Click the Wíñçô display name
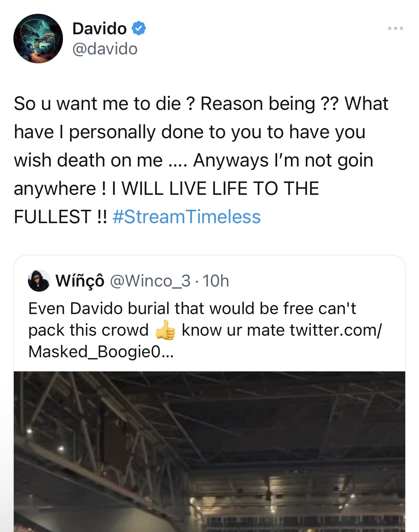419x532 pixels. pos(80,281)
